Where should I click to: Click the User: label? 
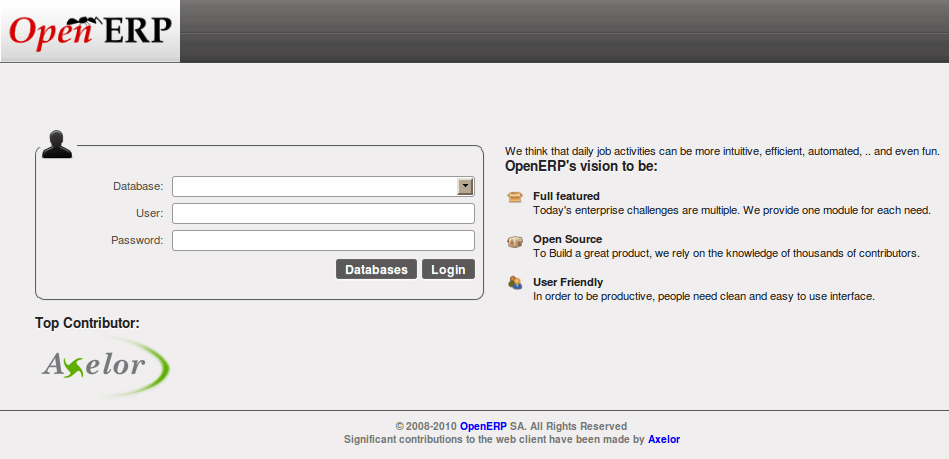click(x=149, y=213)
